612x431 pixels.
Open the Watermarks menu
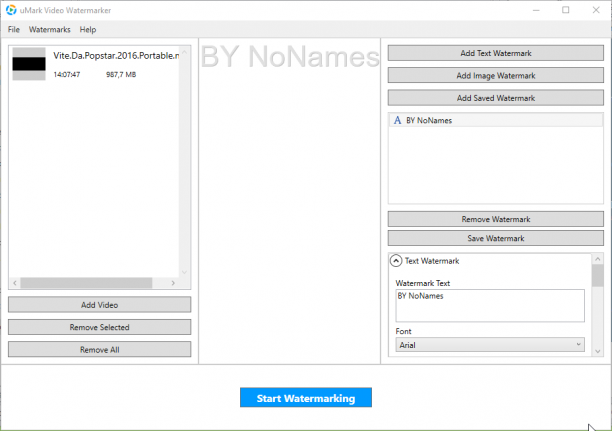(50, 30)
